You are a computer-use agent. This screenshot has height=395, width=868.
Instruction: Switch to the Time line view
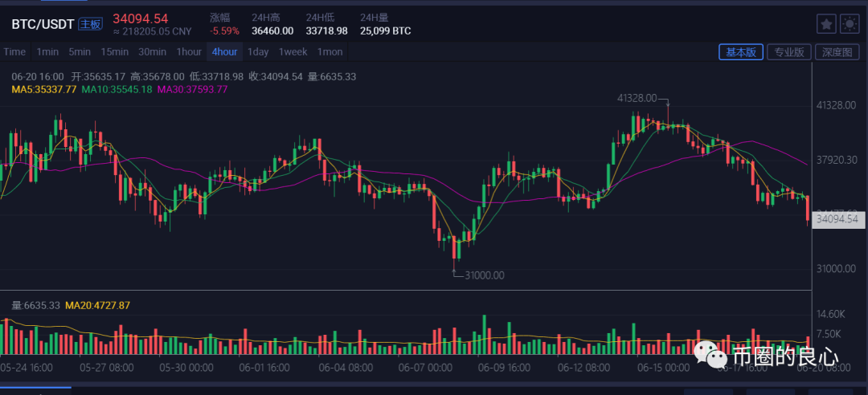tap(14, 52)
